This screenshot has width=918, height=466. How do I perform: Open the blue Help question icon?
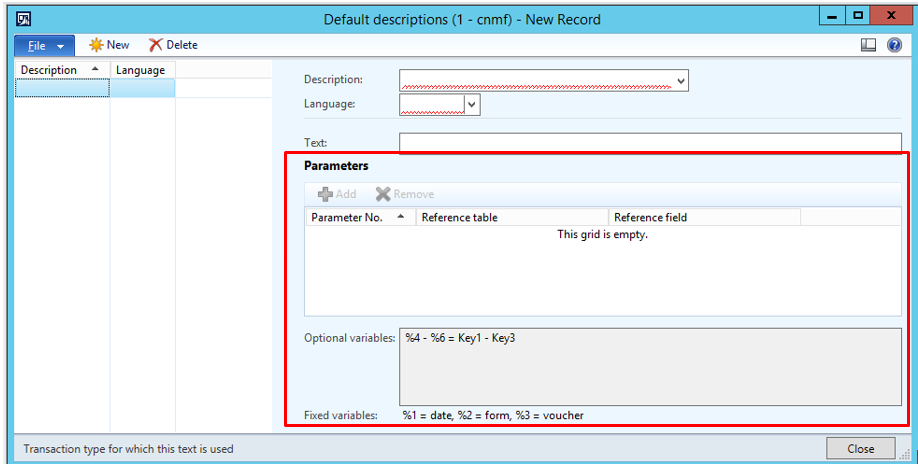tap(894, 45)
